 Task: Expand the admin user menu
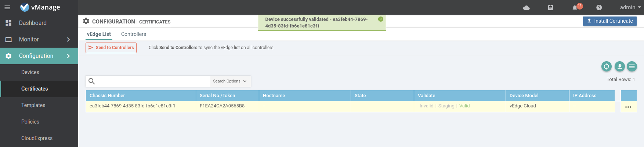point(630,7)
